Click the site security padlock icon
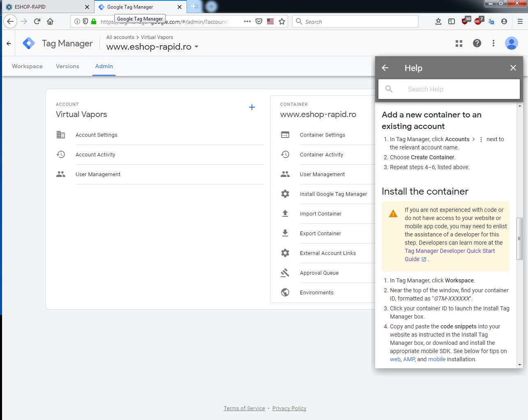 click(x=94, y=21)
